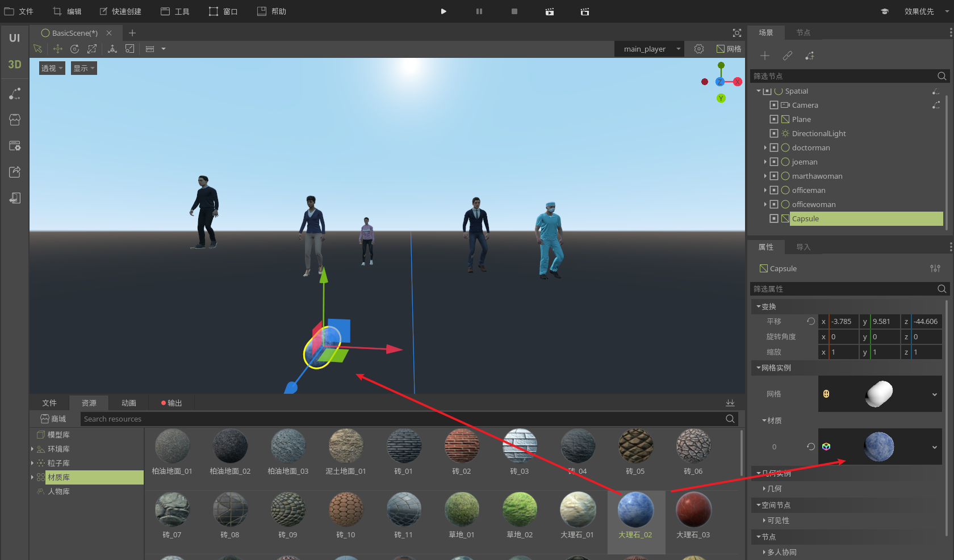The height and width of the screenshot is (560, 954).
Task: Toggle visibility checkbox for joeman node
Action: pos(773,162)
